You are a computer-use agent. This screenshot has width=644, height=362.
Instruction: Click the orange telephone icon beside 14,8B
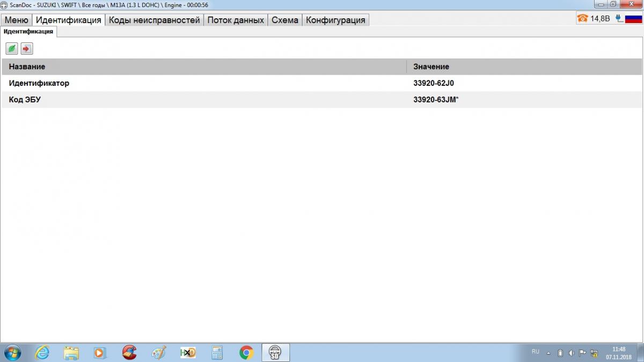[x=582, y=18]
